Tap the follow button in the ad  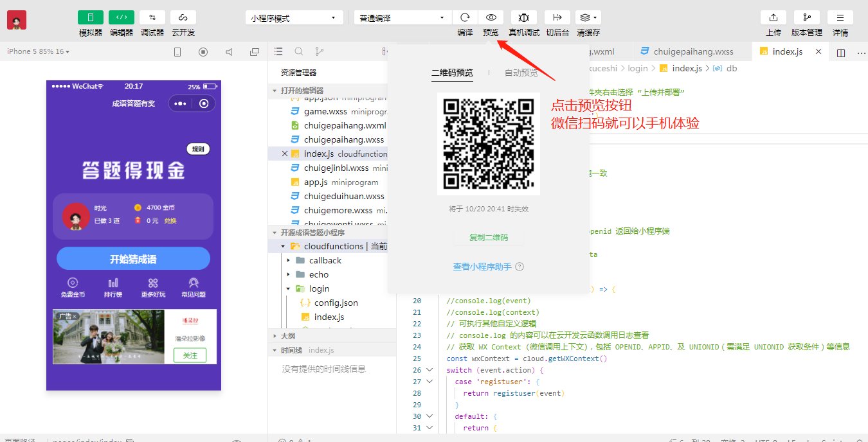pos(190,355)
